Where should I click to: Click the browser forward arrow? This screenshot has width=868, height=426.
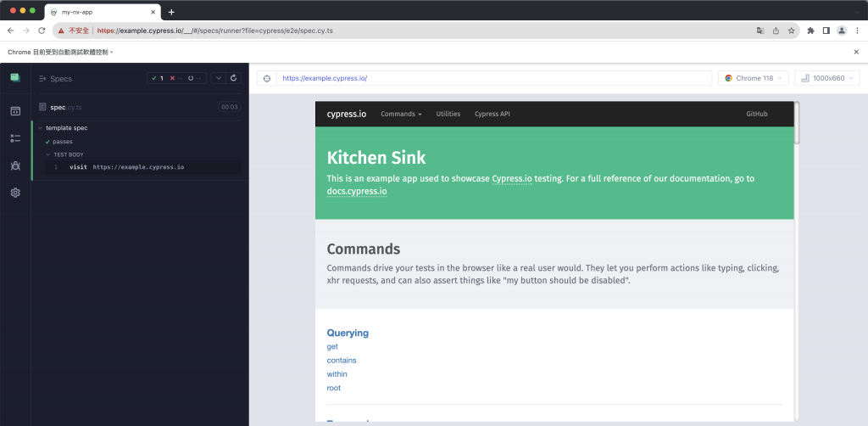click(26, 31)
